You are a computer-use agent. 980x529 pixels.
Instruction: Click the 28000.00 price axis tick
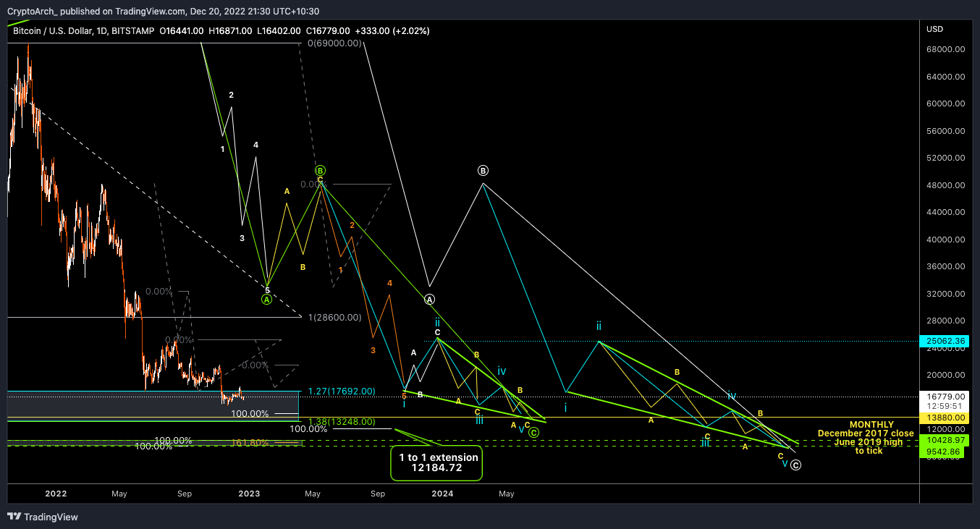pos(946,321)
